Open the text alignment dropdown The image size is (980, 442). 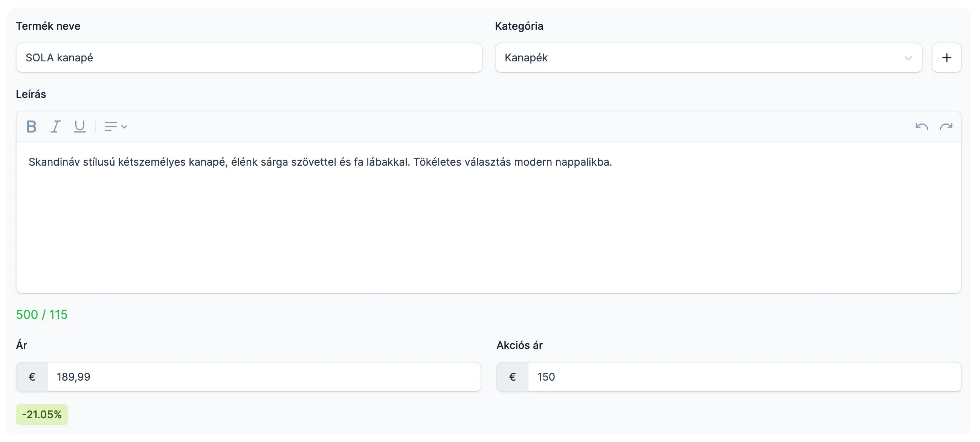point(116,126)
